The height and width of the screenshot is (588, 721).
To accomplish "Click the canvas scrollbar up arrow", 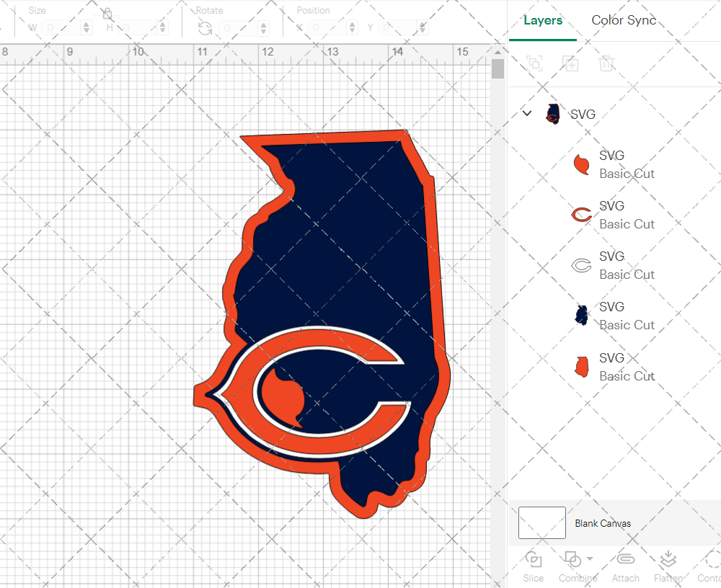I will 497,52.
